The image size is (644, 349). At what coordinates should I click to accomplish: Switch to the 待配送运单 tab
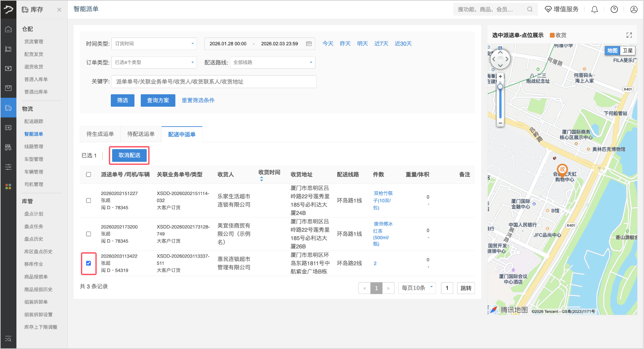pyautogui.click(x=141, y=134)
